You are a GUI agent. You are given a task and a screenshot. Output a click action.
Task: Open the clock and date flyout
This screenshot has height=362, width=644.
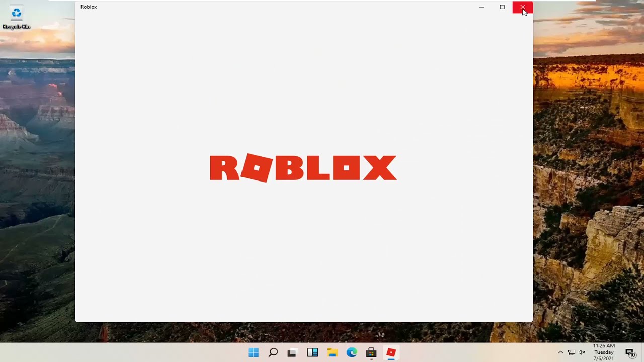pyautogui.click(x=604, y=352)
